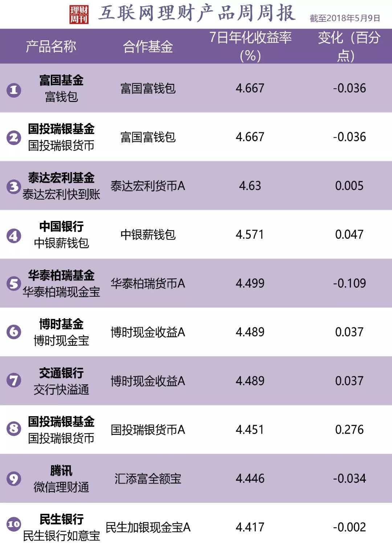Click the number 1 rank badge
This screenshot has width=392, height=545.
[14, 90]
